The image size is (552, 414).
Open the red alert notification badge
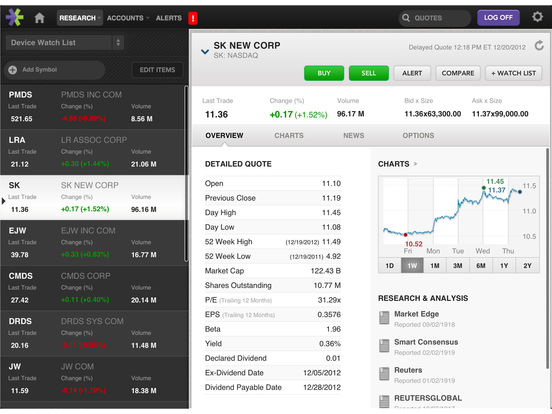193,18
